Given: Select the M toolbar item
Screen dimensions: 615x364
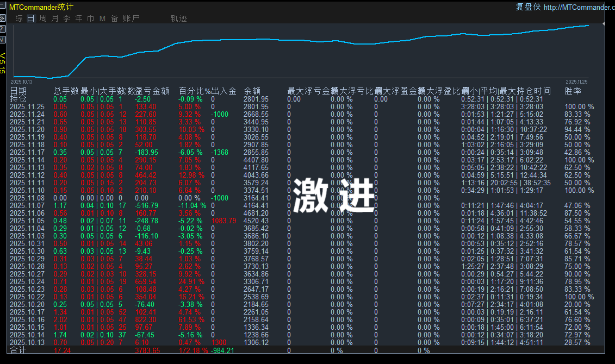Looking at the screenshot, I should (102, 18).
